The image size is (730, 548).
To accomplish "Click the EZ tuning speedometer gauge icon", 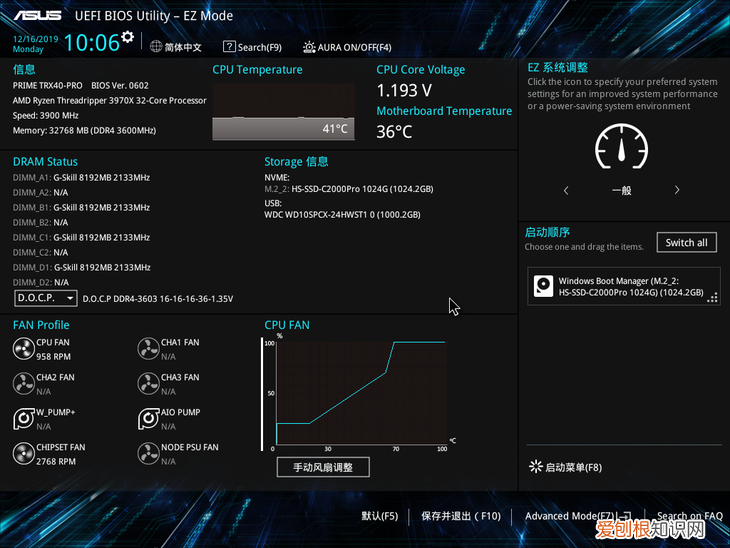I will click(621, 147).
